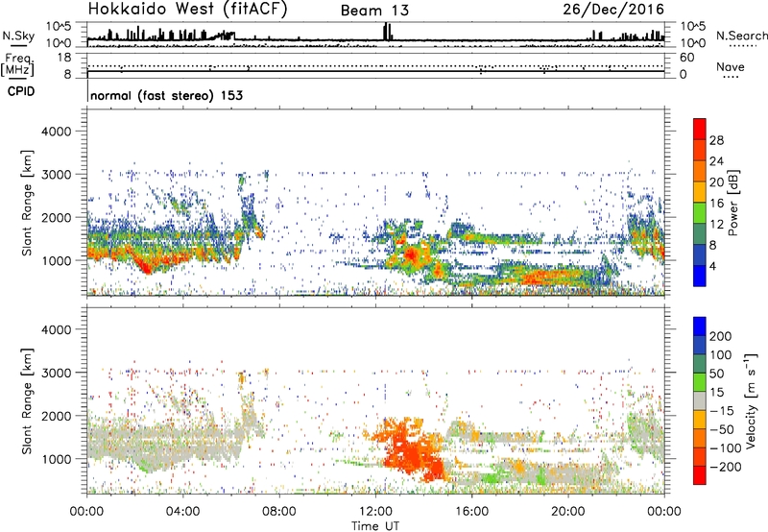This screenshot has width=768, height=532.
Task: Click the '60' Nave axis tick
Action: coord(686,58)
